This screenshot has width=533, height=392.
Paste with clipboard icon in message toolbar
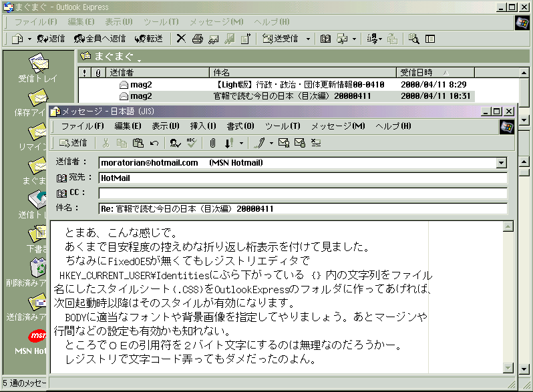click(138, 143)
